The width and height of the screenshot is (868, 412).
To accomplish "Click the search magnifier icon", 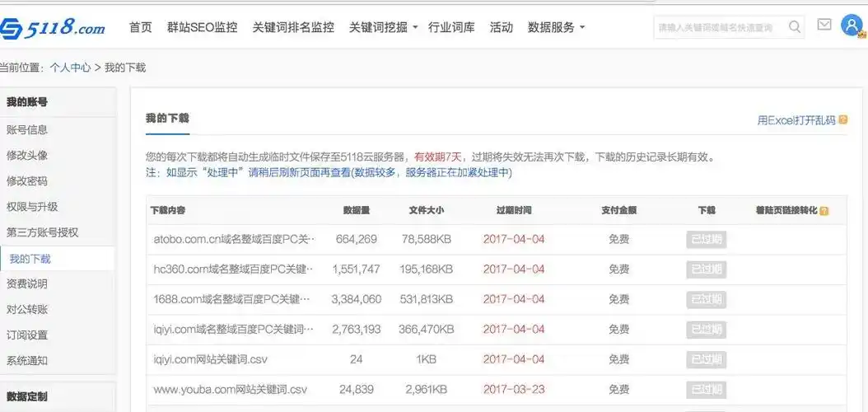I will point(795,26).
